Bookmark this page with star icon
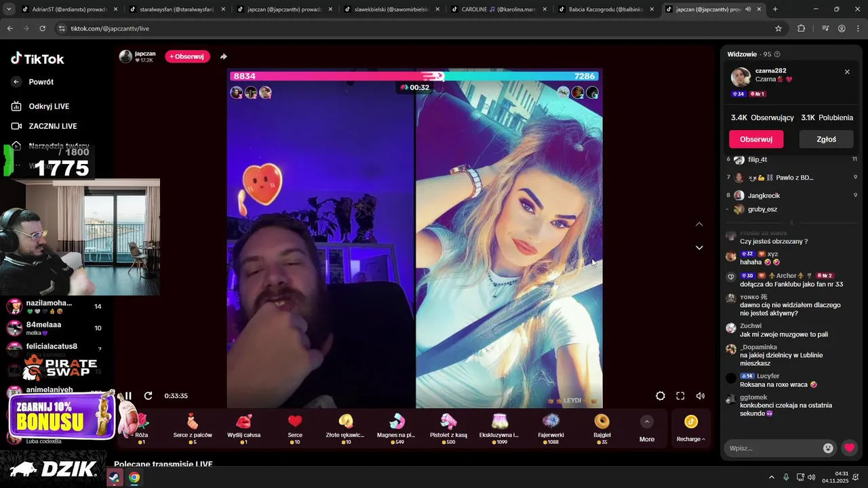868x488 pixels. point(778,28)
